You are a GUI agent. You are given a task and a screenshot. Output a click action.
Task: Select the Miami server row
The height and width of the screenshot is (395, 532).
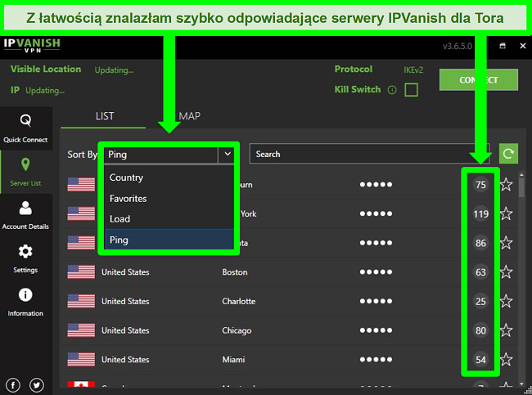289,359
